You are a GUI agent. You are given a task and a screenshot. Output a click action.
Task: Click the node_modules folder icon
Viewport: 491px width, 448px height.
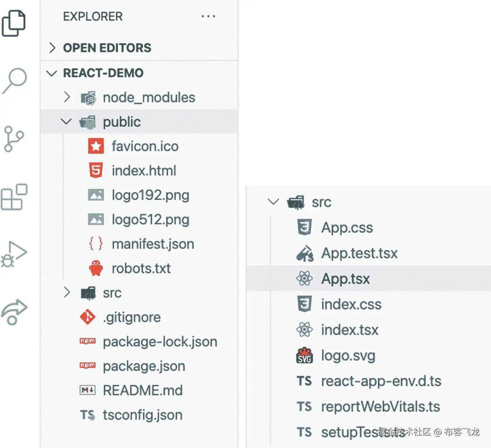(88, 98)
